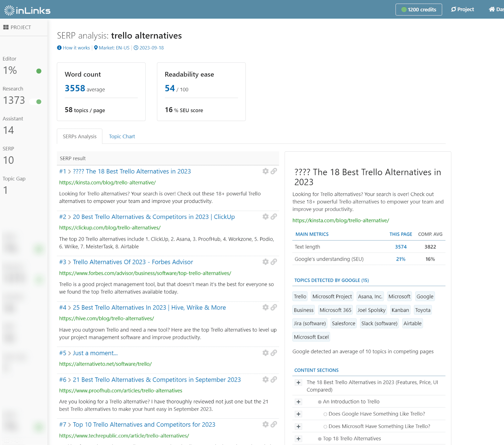Click link icon for result #4 Hive
This screenshot has width=504, height=445.
[x=274, y=307]
